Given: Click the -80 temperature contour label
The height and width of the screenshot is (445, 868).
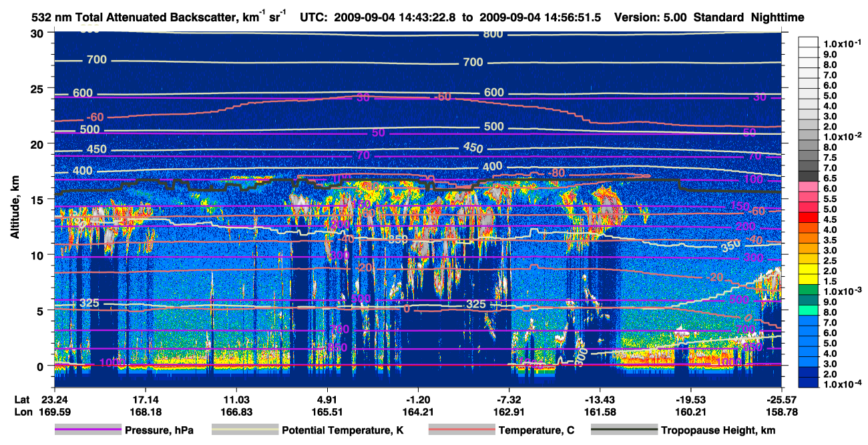Looking at the screenshot, I should 556,173.
